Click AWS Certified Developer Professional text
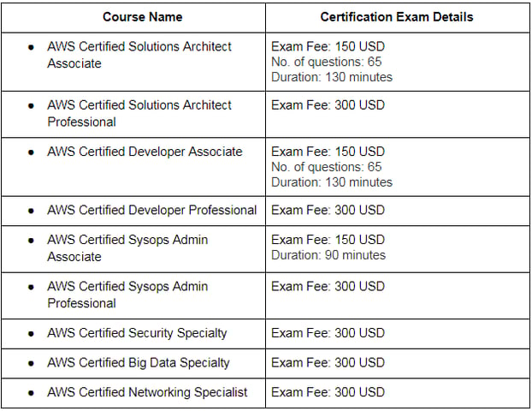532x411 pixels. [152, 211]
